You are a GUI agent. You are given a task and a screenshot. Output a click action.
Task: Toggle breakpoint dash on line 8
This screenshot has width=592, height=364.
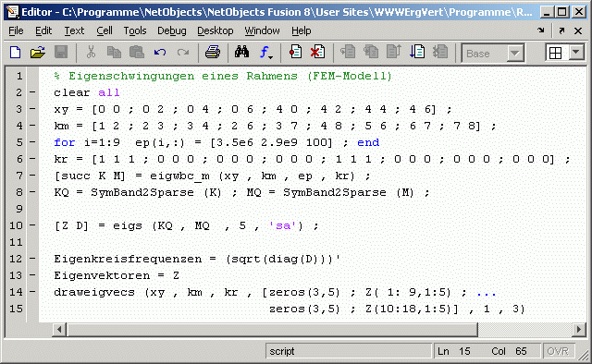32,191
